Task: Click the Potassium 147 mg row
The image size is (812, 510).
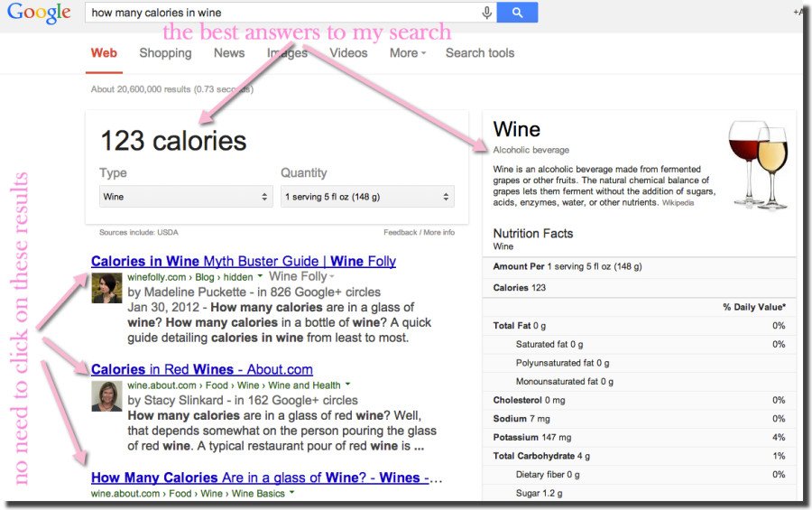Action: 639,438
